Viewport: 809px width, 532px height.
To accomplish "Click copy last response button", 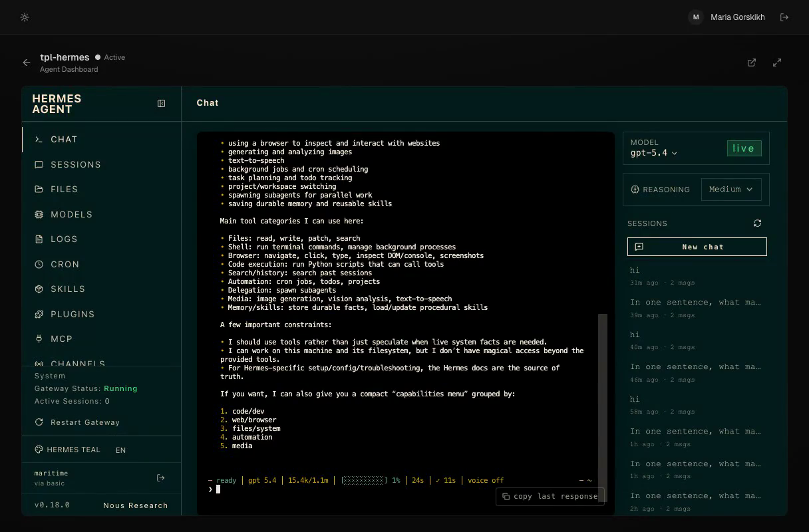I will [x=550, y=496].
